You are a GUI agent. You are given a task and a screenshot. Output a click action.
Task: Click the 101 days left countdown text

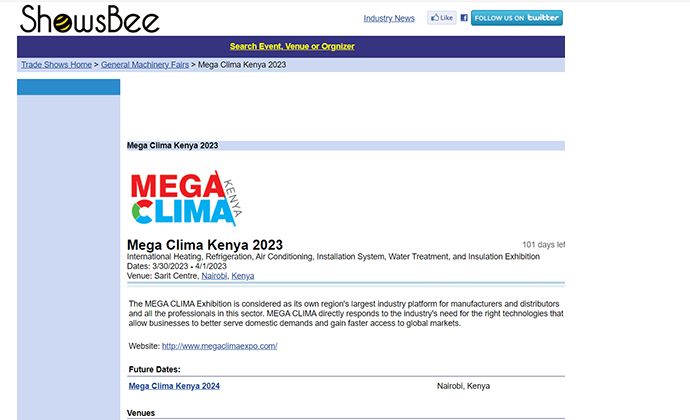(543, 245)
